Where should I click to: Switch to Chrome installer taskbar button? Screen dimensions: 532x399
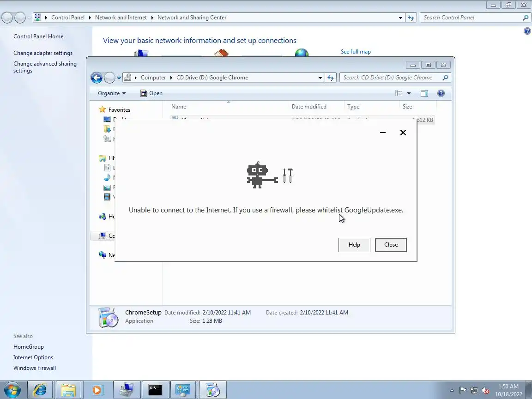tap(212, 390)
